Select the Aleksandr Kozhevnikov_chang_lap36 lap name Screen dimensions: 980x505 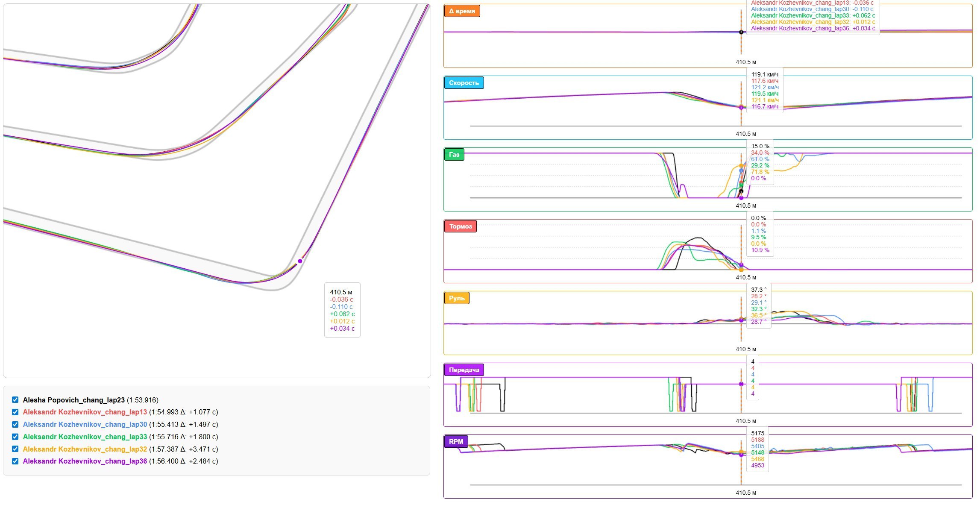(85, 461)
